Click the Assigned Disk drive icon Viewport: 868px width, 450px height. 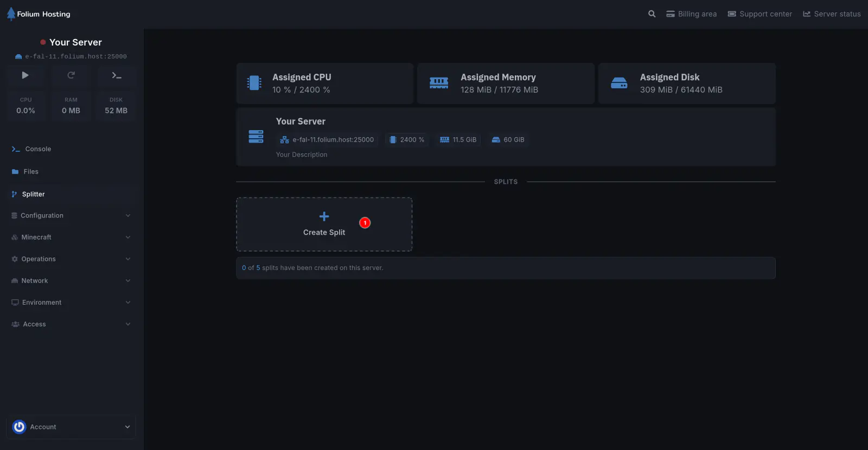pyautogui.click(x=619, y=83)
